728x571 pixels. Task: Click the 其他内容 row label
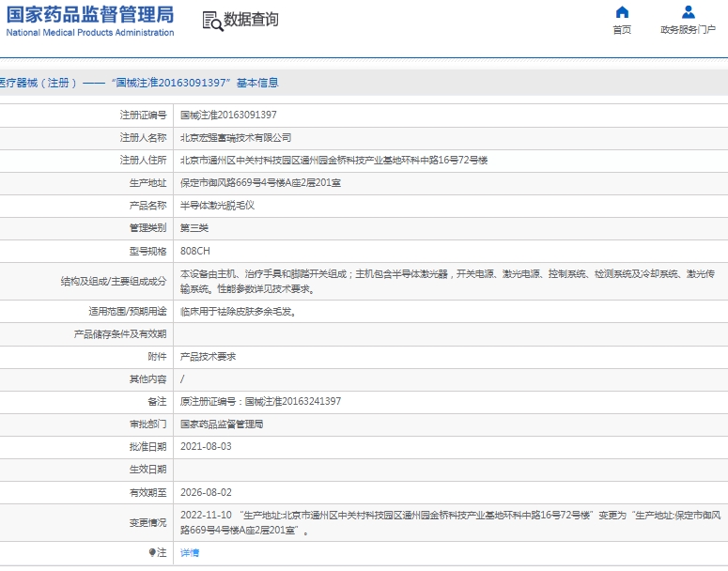(147, 379)
